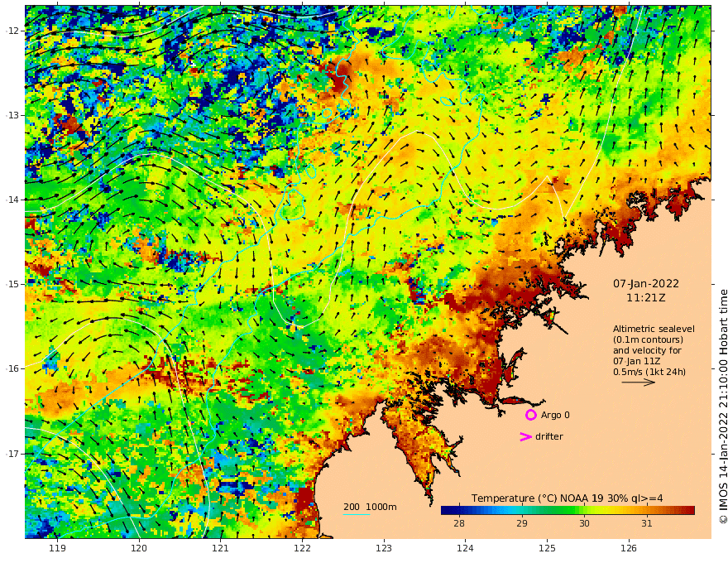Click the colorbar tick label '31'
Screen dimensions: 728x563
pos(647,523)
